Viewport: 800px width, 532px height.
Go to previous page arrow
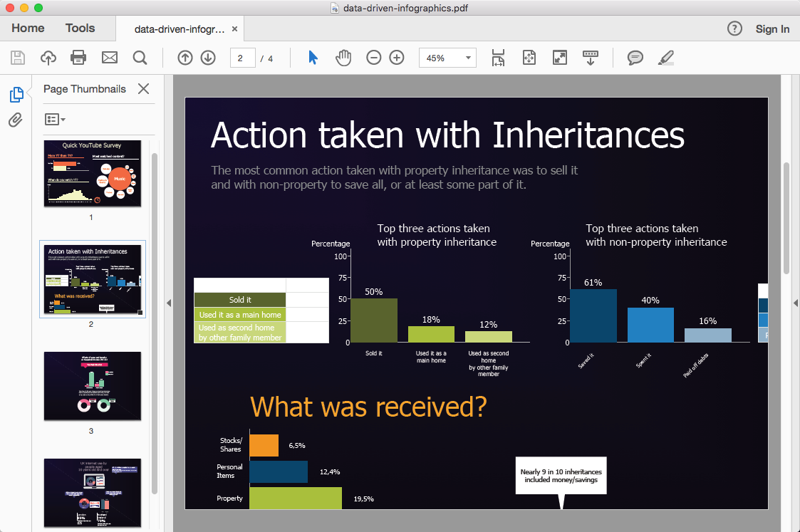(185, 58)
